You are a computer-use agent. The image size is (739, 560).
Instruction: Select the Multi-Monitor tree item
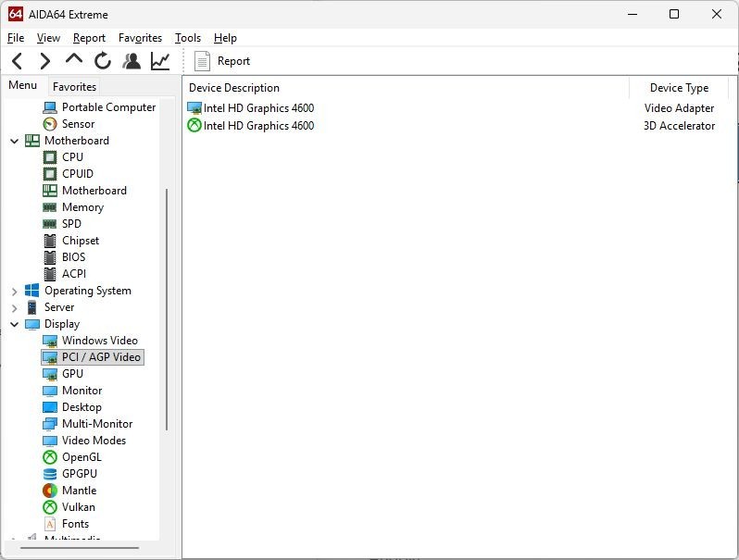(x=97, y=424)
